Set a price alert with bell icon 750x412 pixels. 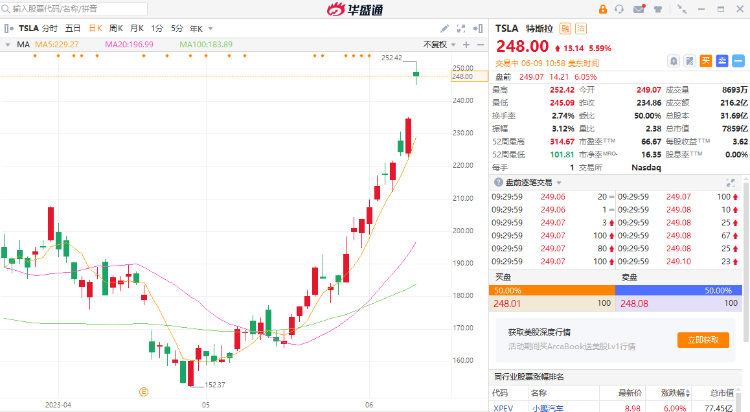673,61
